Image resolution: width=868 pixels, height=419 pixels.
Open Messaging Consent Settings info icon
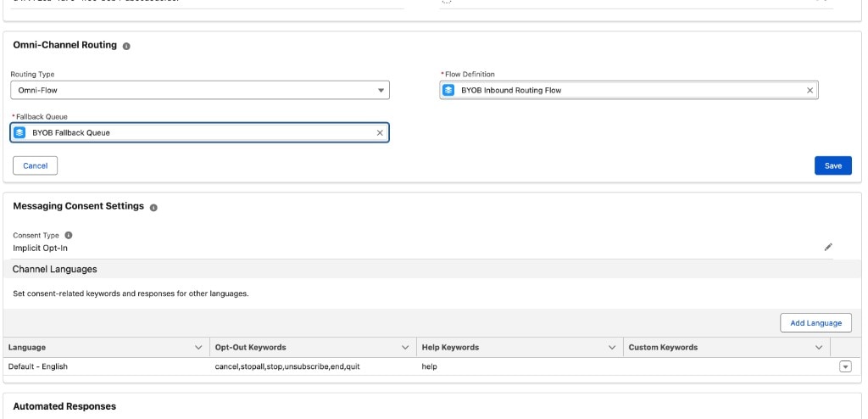(x=153, y=207)
